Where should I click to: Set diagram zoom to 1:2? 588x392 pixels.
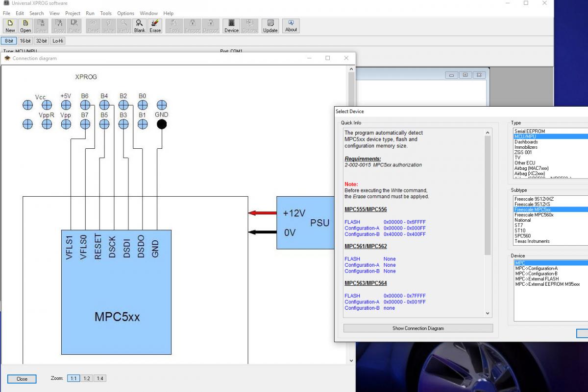click(x=87, y=378)
